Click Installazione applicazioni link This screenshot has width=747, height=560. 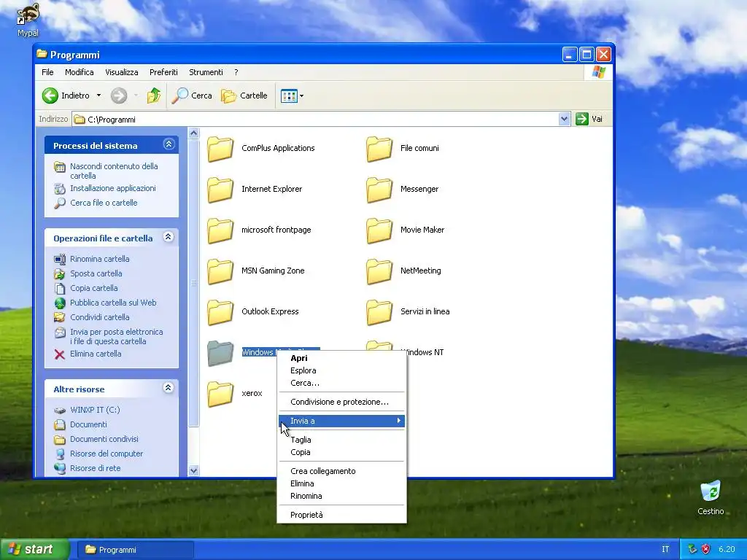click(113, 188)
